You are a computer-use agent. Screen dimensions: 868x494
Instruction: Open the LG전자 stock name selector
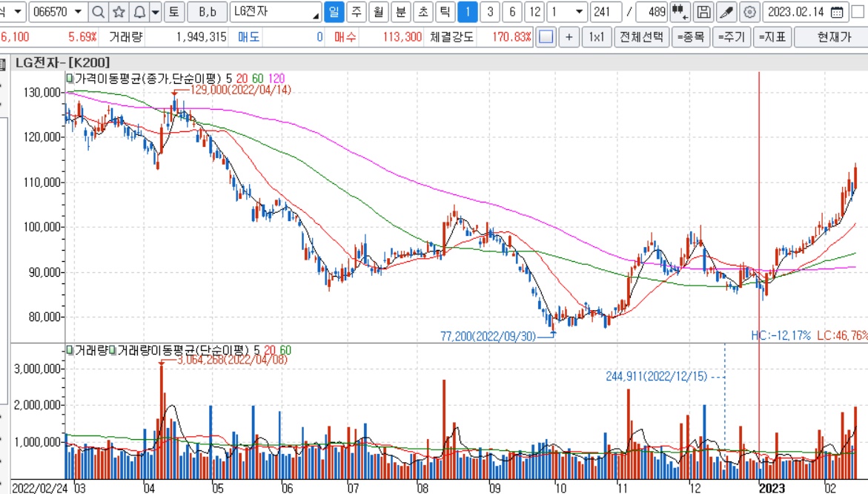point(276,12)
